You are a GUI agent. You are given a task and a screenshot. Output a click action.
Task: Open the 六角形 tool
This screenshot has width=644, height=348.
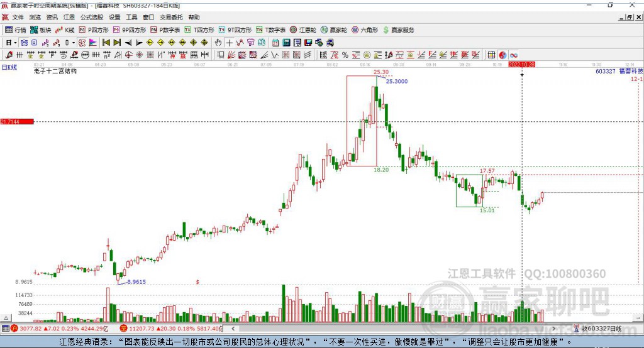(x=365, y=30)
